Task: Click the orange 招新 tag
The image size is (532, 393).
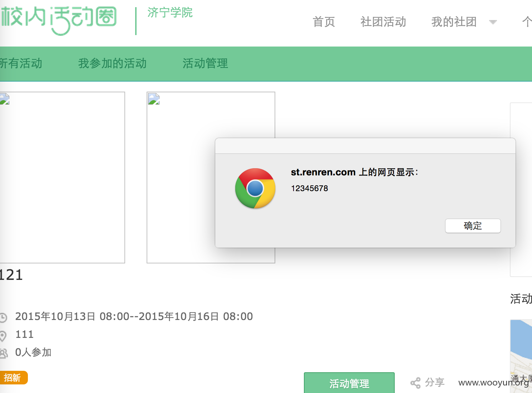Action: tap(14, 378)
